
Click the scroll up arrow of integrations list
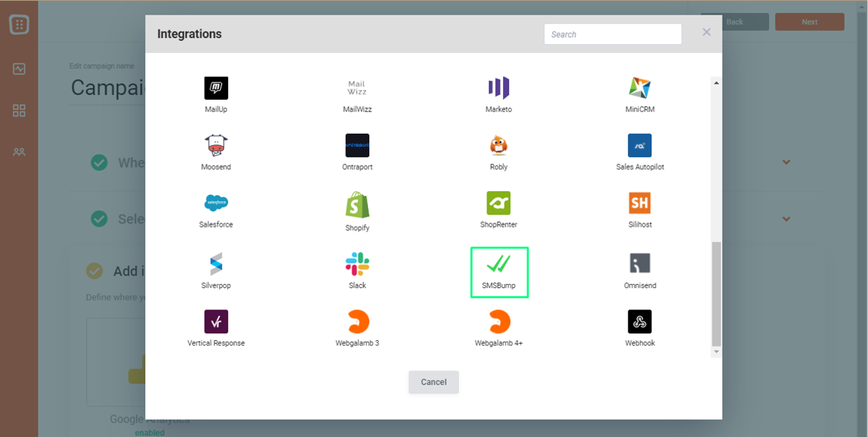[716, 83]
